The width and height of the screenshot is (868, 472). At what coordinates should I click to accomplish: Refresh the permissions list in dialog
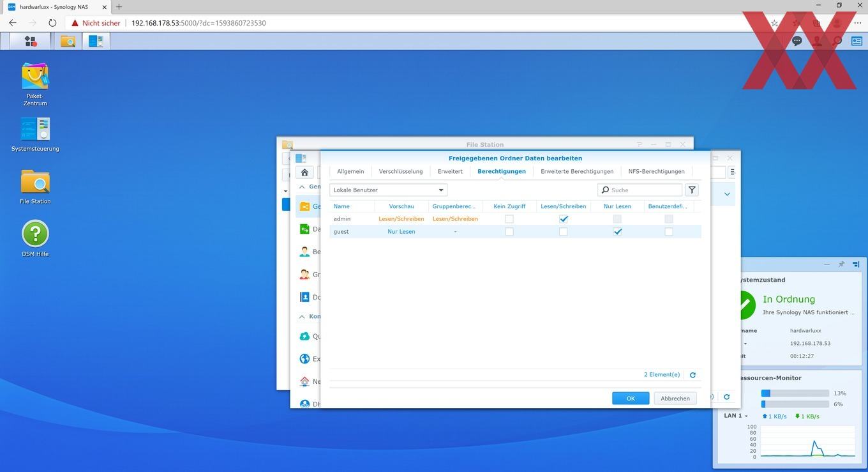tap(692, 375)
